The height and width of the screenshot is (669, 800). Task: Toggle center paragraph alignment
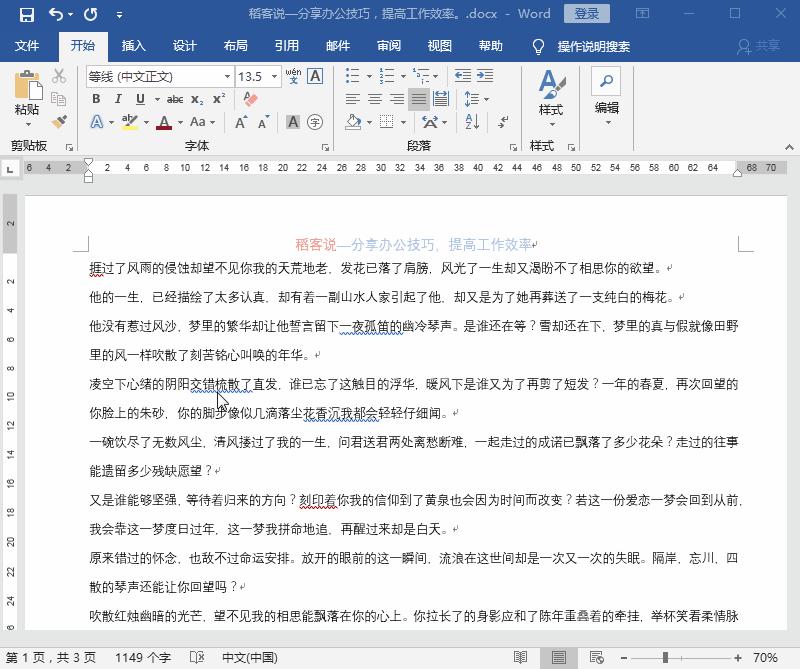click(373, 99)
